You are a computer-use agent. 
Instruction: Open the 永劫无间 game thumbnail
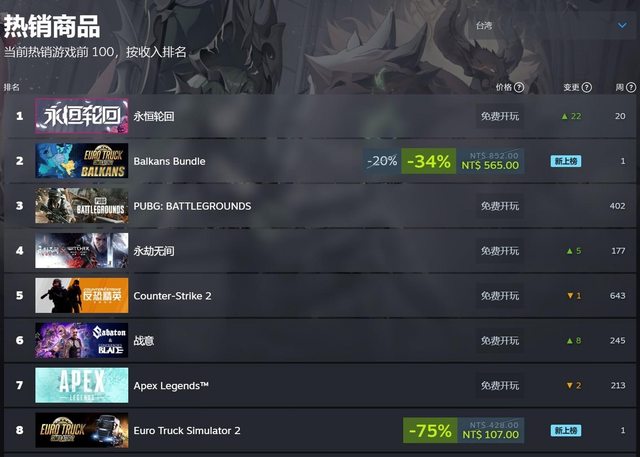tap(82, 251)
